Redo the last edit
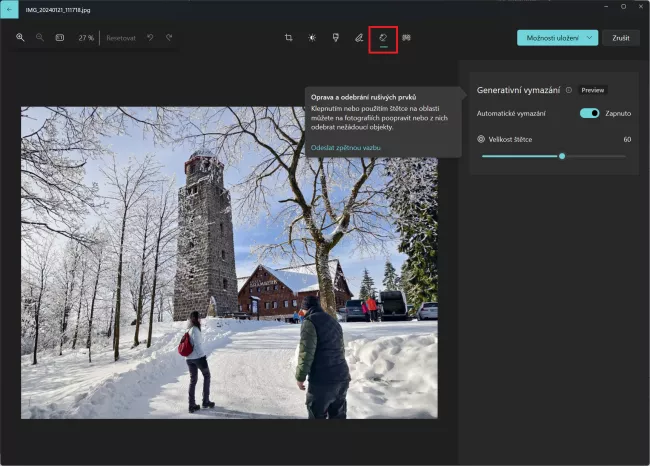This screenshot has width=650, height=466. pyautogui.click(x=169, y=38)
